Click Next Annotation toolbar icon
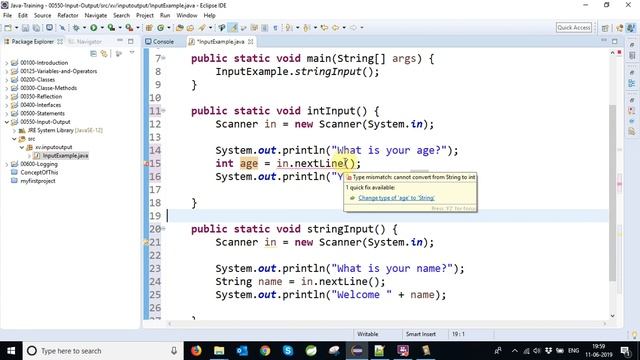Screen dimensions: 640x360 [x=289, y=28]
